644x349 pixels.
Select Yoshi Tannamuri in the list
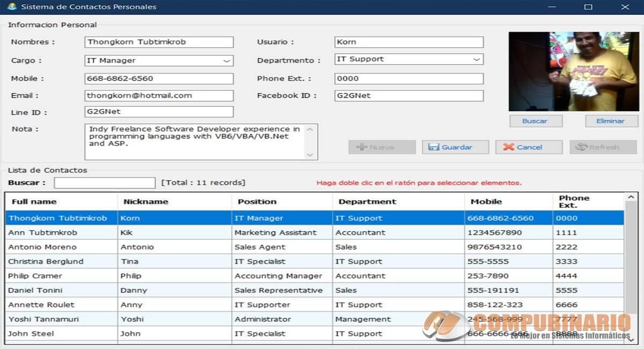[314, 319]
